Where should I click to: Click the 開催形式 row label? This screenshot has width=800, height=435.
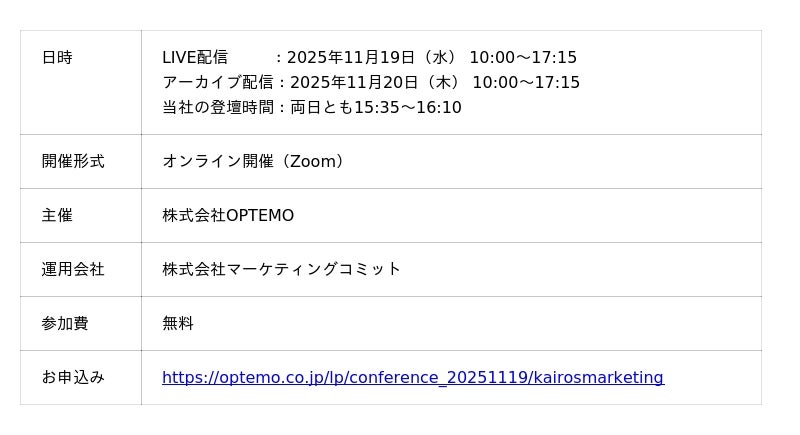tap(73, 161)
